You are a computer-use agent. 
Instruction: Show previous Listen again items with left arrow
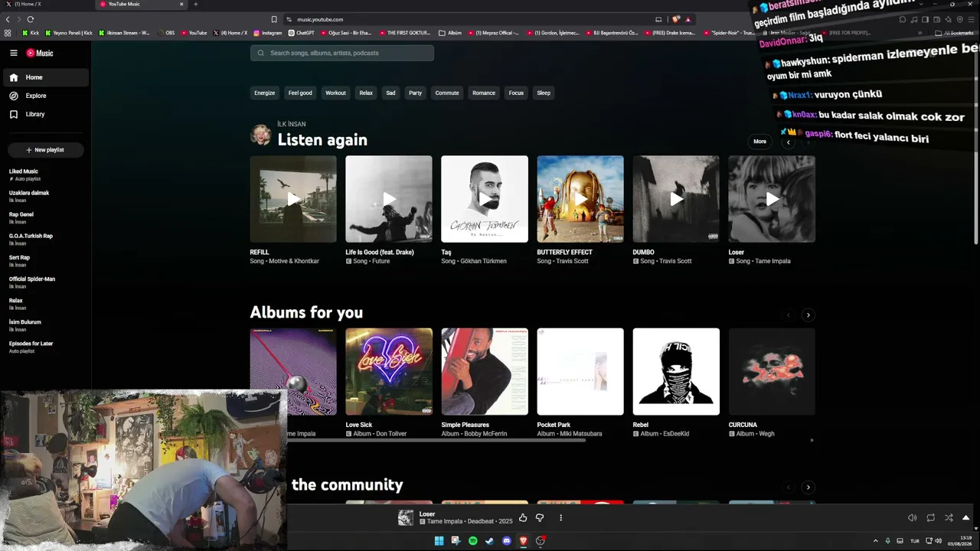pyautogui.click(x=788, y=142)
